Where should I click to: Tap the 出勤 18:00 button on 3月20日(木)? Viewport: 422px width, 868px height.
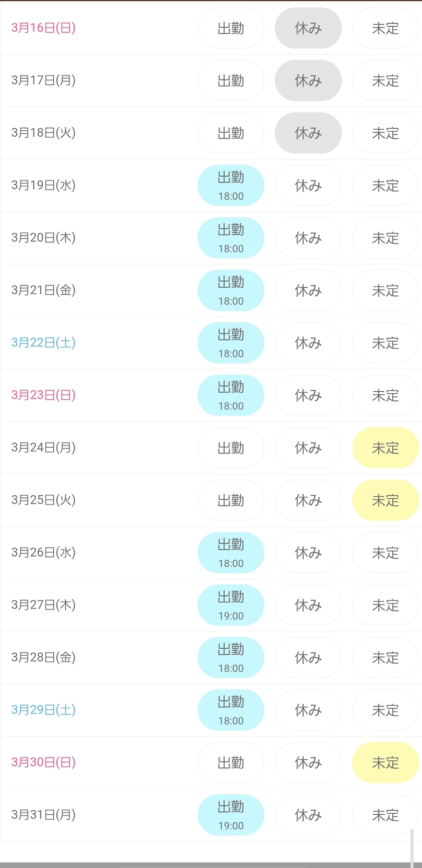(x=231, y=238)
